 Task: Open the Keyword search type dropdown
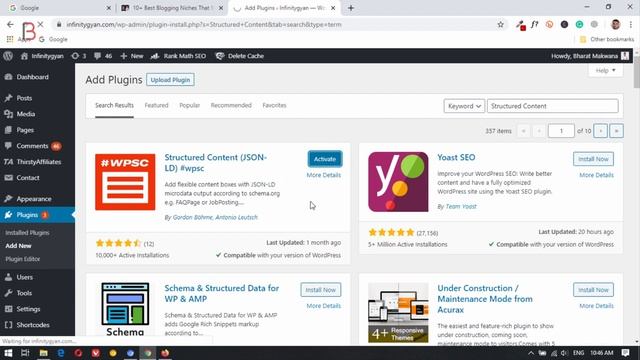pyautogui.click(x=464, y=106)
